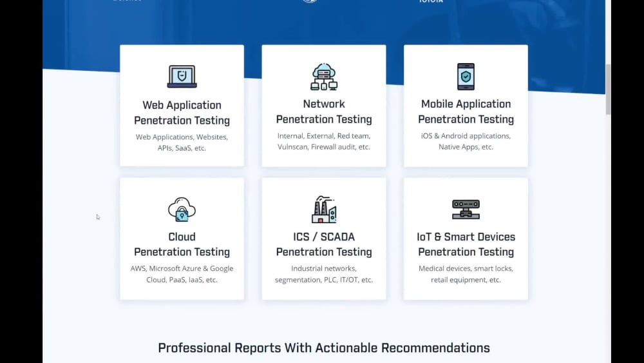644x363 pixels.
Task: Open Network Penetration Testing heading
Action: [x=324, y=112]
